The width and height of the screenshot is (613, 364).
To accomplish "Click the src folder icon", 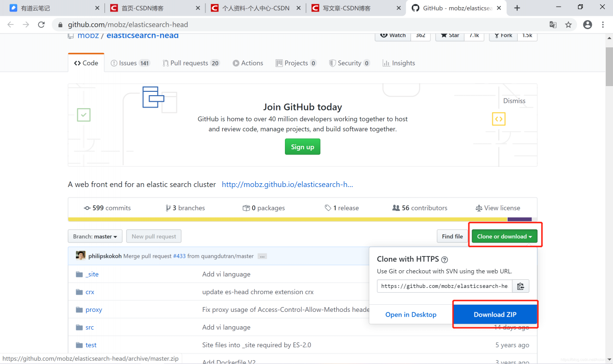I will [x=79, y=327].
